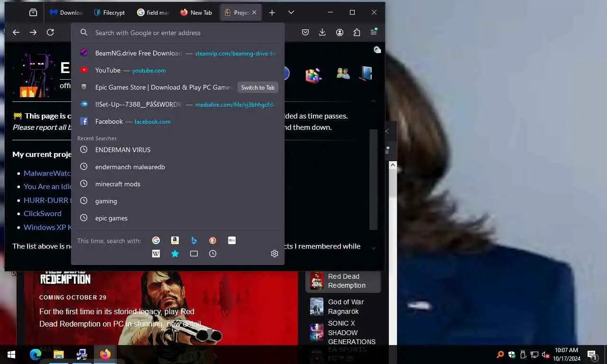This screenshot has width=607, height=364.
Task: Click the muted volume tray icon
Action: coord(546,355)
